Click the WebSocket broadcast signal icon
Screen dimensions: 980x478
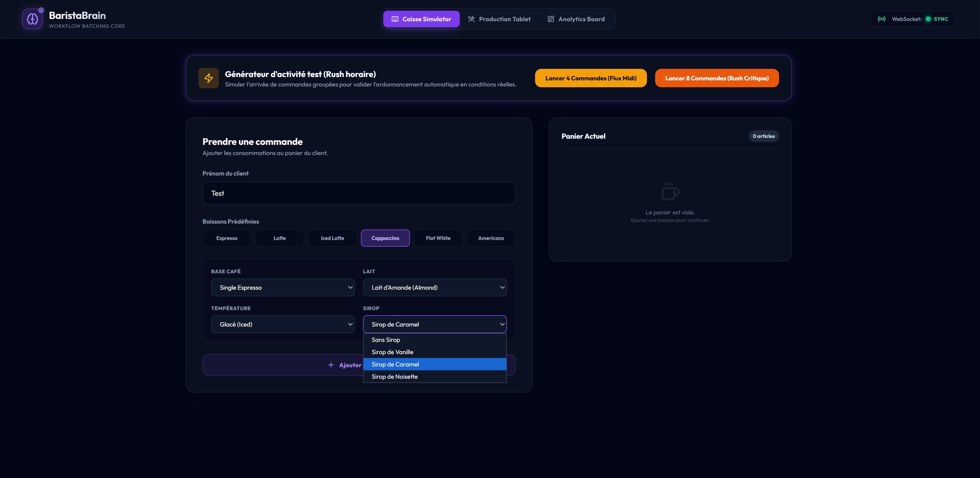(881, 19)
